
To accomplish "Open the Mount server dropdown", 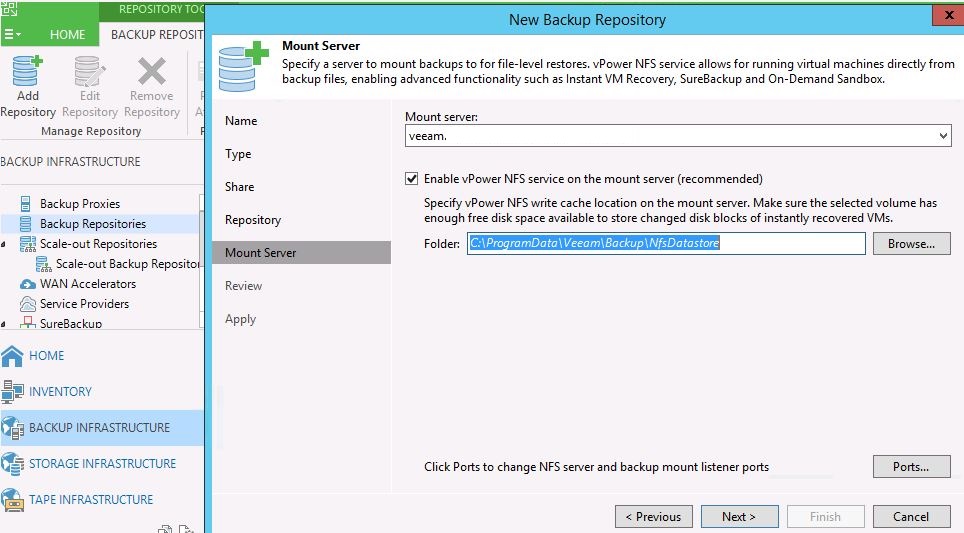I will (x=943, y=136).
